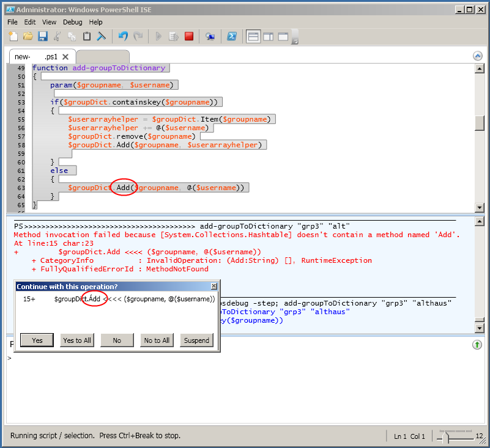Show script pane on top layout icon
Viewport: 490px width, 448px height.
pyautogui.click(x=253, y=37)
